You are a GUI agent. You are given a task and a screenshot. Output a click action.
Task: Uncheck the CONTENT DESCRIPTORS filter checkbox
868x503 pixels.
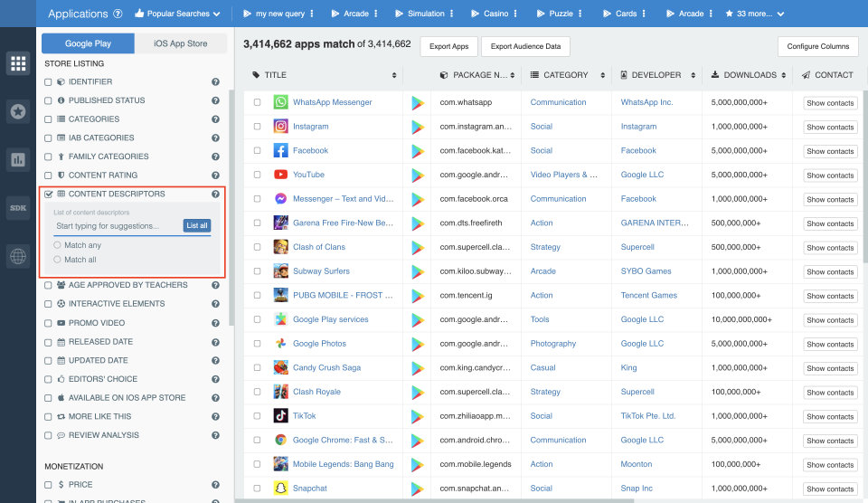[48, 195]
